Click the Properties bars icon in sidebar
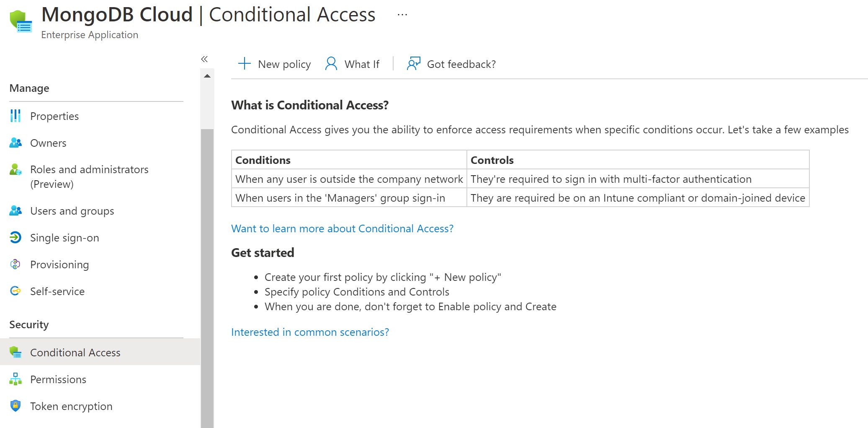This screenshot has height=428, width=868. coord(15,116)
